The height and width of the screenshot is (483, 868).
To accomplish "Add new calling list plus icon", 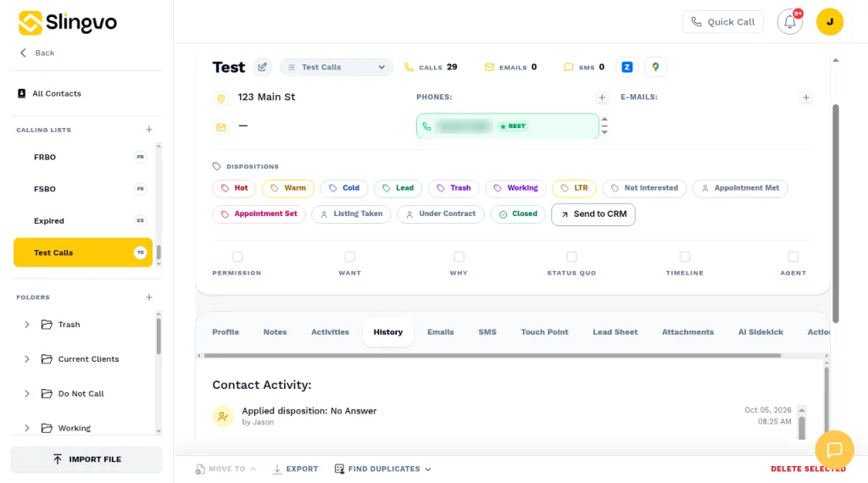I will click(x=149, y=130).
